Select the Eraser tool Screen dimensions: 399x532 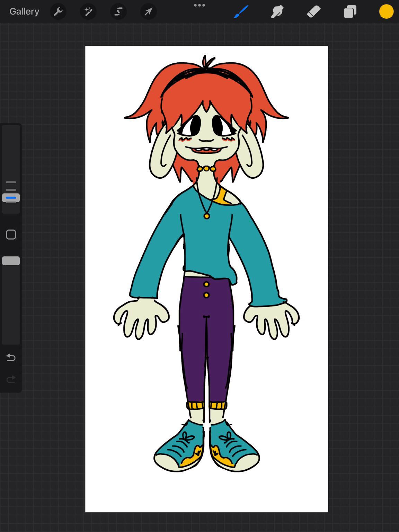pyautogui.click(x=314, y=12)
